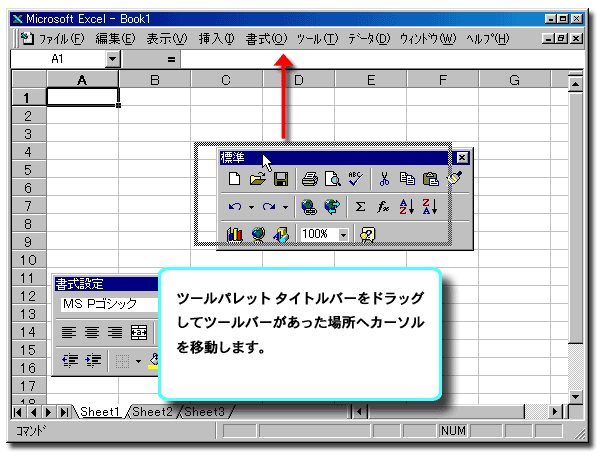Open Office Assistant help icon

coord(368,234)
